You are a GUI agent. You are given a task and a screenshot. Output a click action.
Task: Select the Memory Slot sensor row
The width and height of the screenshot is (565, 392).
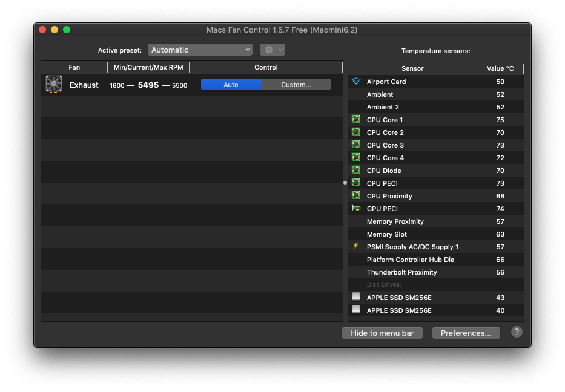click(436, 234)
